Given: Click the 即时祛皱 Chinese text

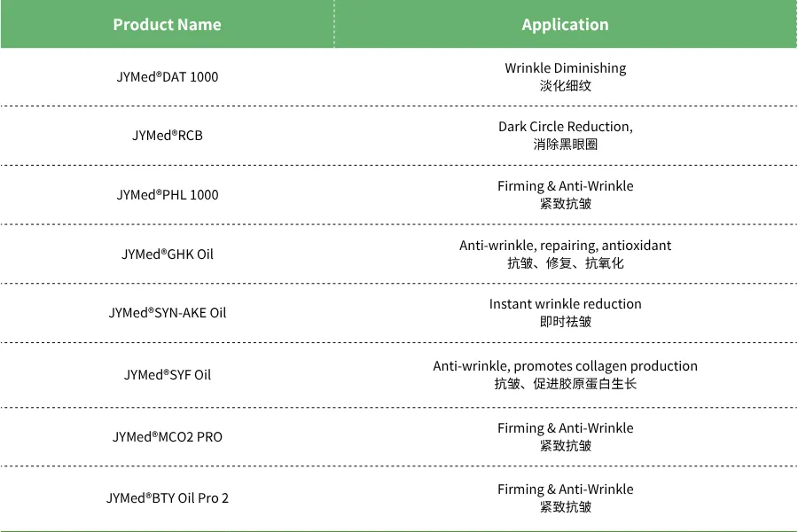Looking at the screenshot, I should coord(566,322).
